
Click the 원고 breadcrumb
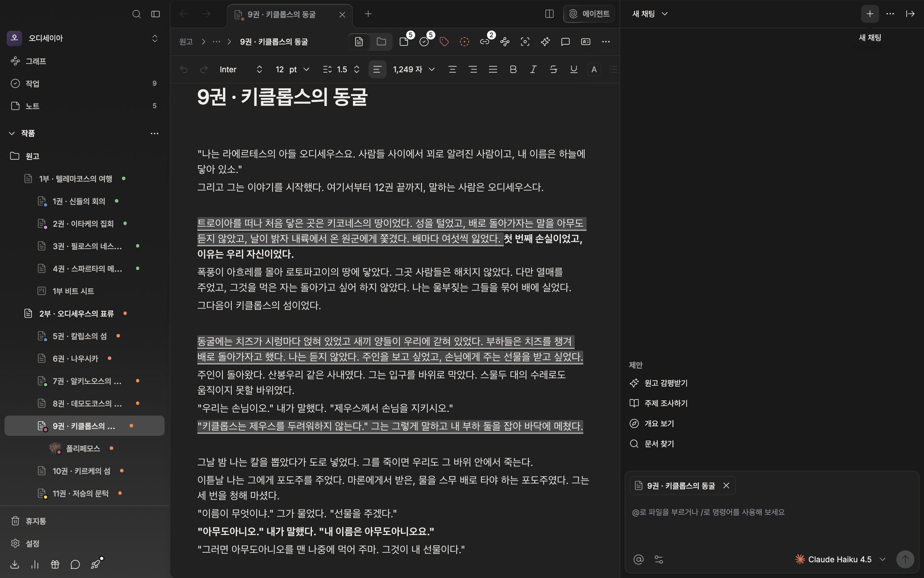point(186,42)
